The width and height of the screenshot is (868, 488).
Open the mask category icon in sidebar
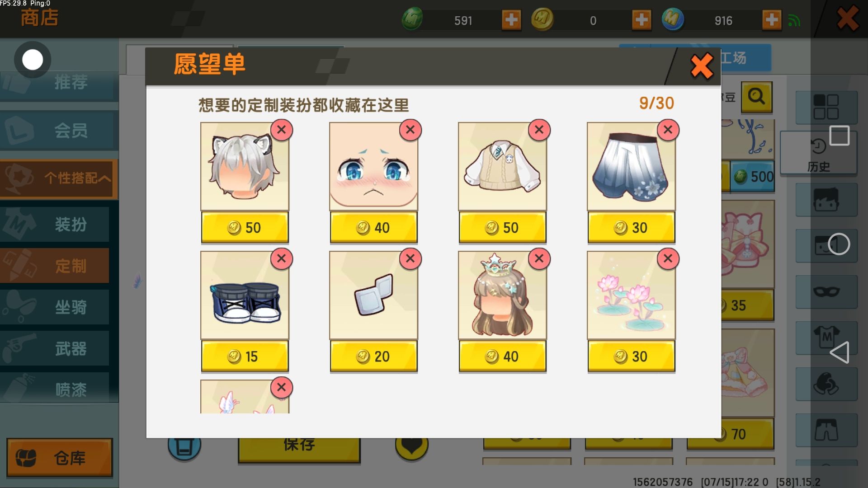click(x=826, y=291)
